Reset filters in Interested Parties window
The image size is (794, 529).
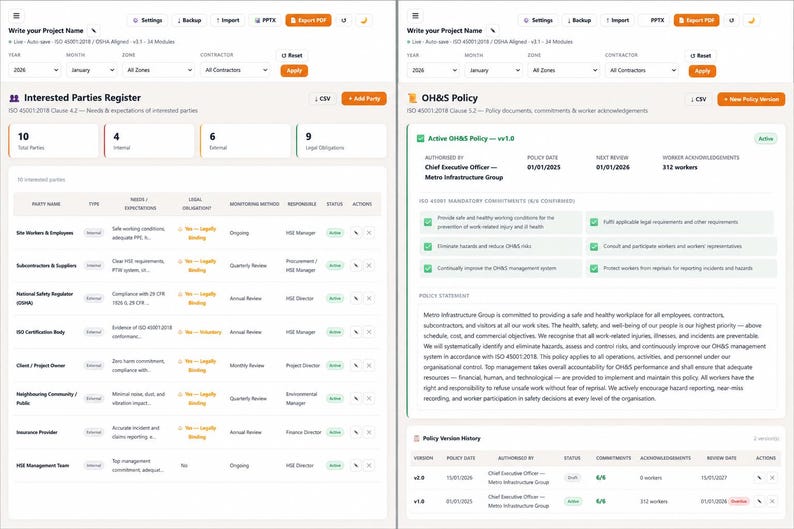292,55
